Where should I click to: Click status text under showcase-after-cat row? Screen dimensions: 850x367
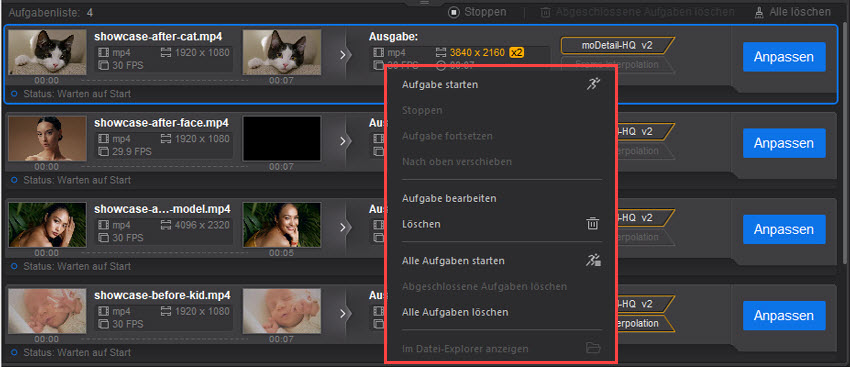77,94
